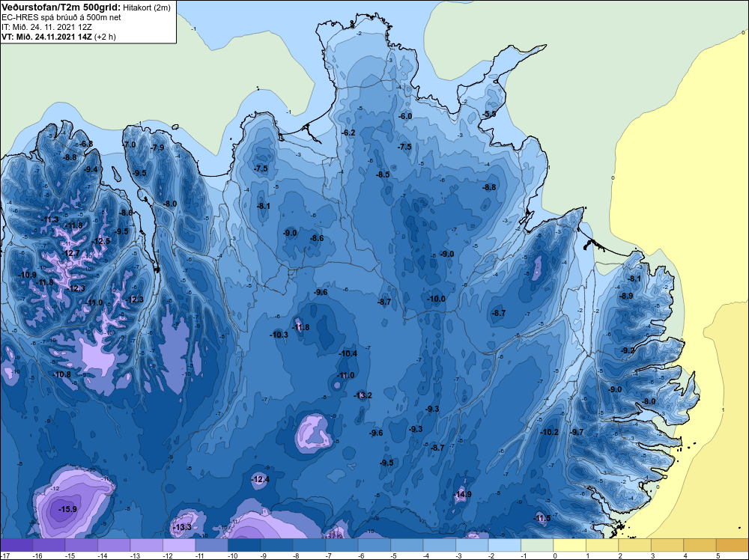Click the -14.9 temperature reading
The height and width of the screenshot is (560, 749).
(462, 494)
